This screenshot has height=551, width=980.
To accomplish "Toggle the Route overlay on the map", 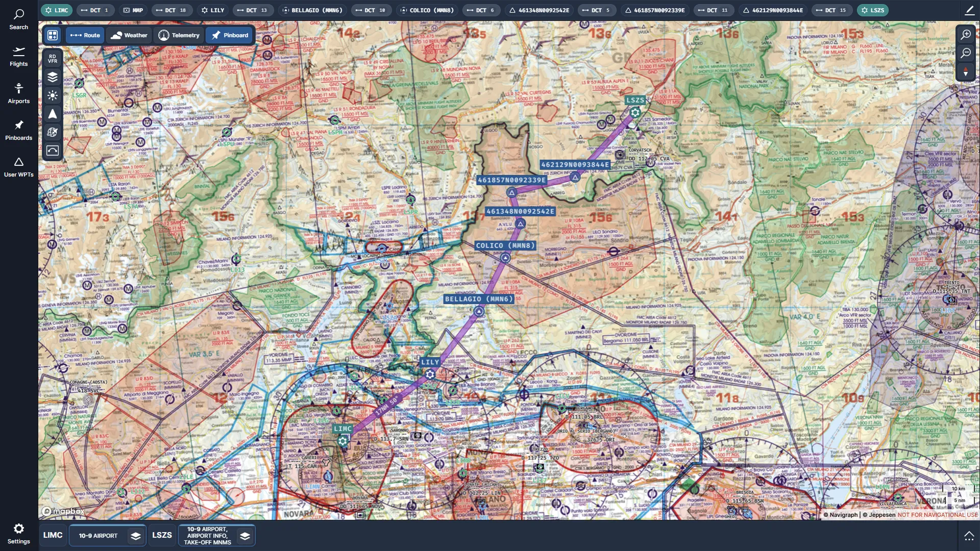I will 84,35.
